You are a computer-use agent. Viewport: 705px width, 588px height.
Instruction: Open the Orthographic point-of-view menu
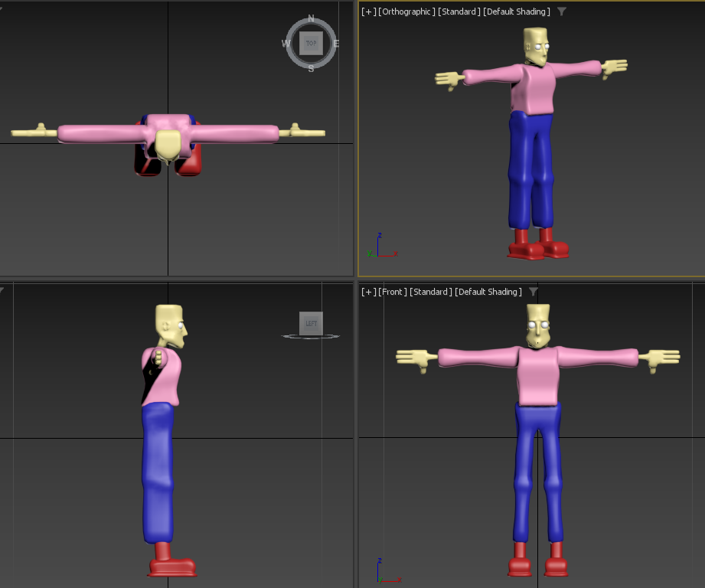pyautogui.click(x=407, y=11)
